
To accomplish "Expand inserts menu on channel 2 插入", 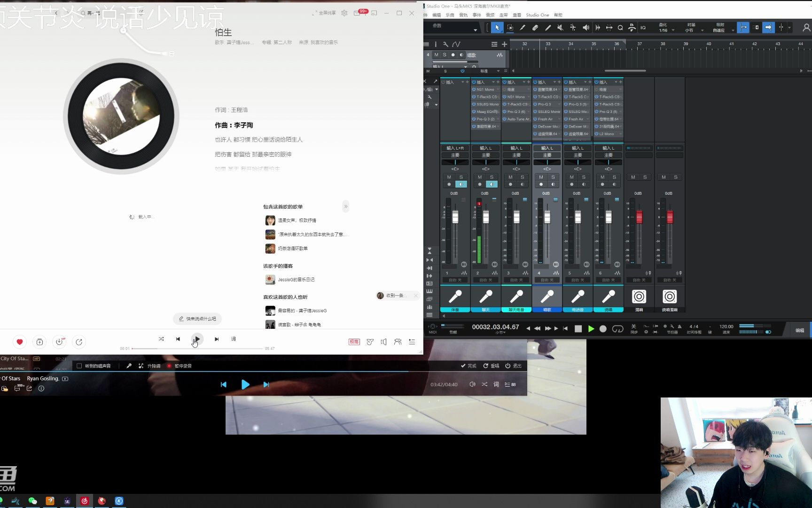I will tap(493, 82).
